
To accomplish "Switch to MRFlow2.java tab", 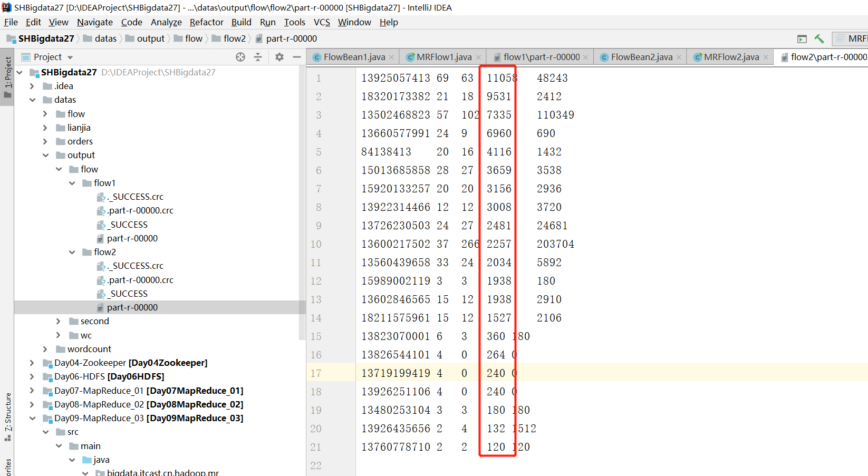I will [x=731, y=57].
